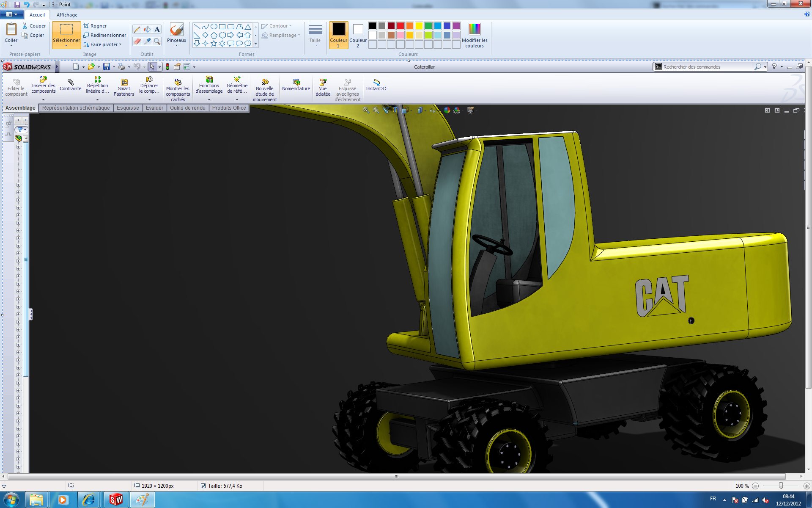The height and width of the screenshot is (508, 812).
Task: Click Nomenclature in SolidWorks image
Action: [x=296, y=85]
